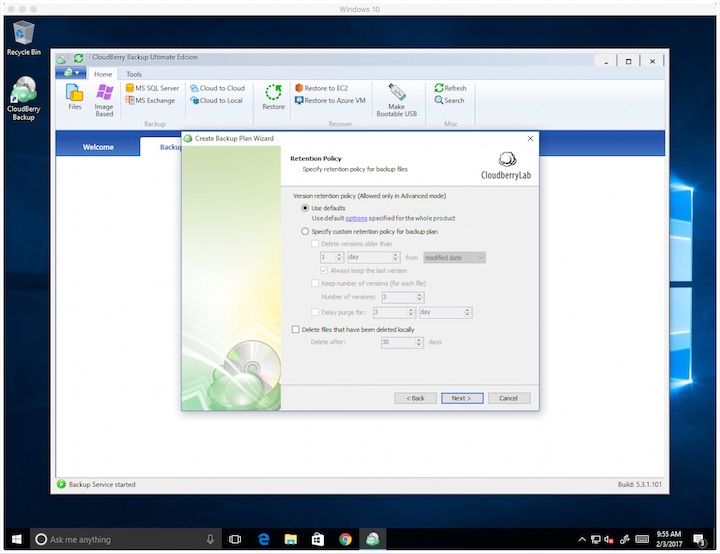
Task: Open the default options link
Action: (x=356, y=218)
